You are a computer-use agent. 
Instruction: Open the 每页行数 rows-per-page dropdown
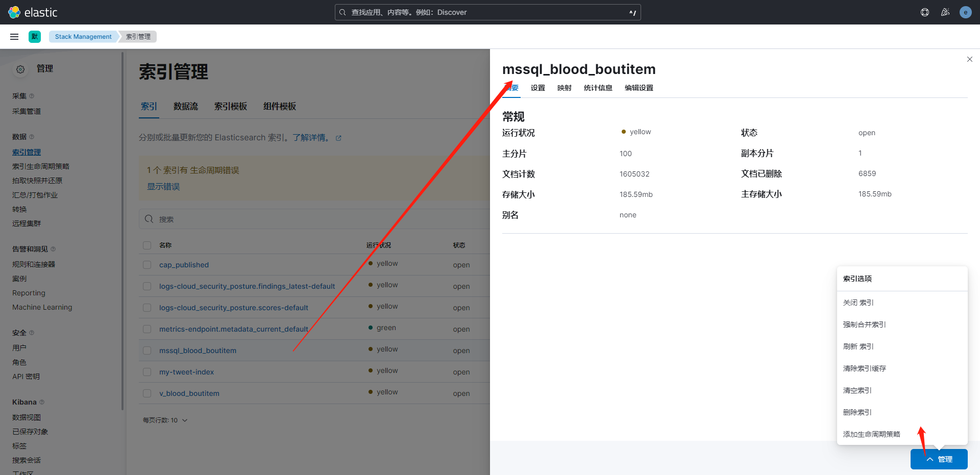point(165,420)
